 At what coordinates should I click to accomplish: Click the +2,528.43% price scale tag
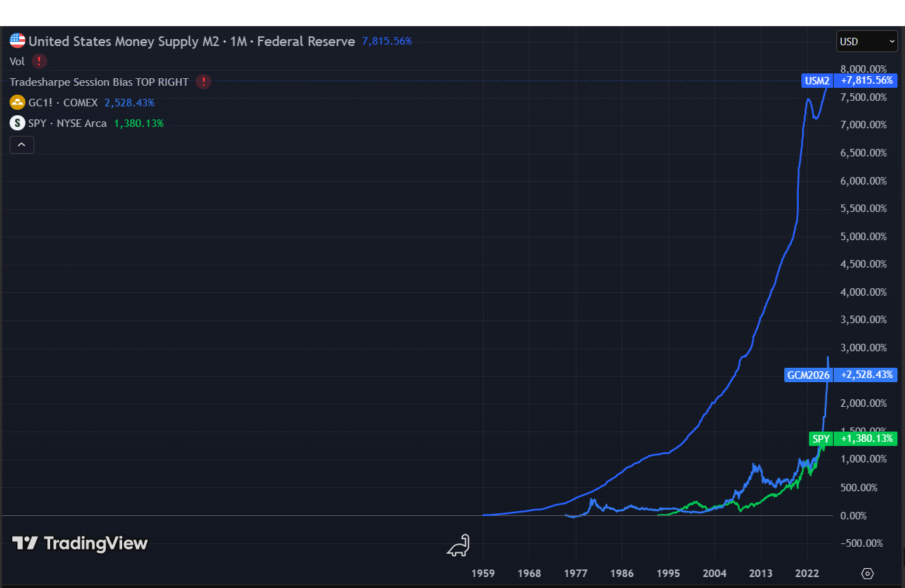[x=867, y=375]
